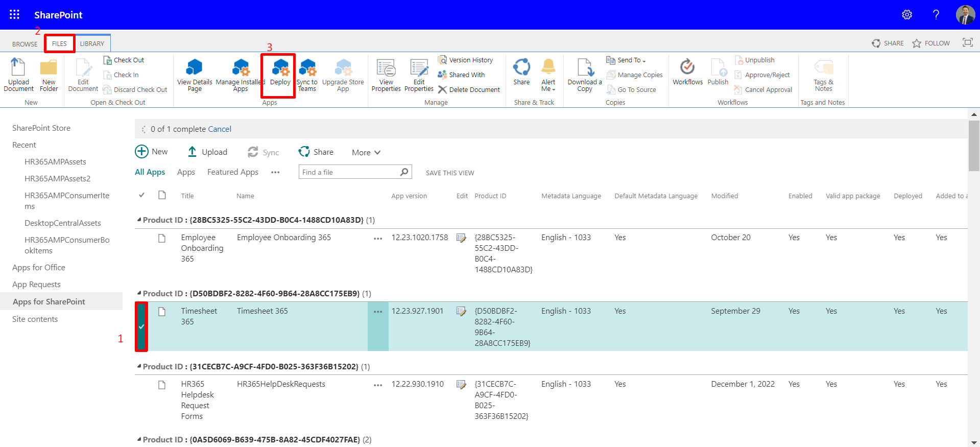Click the Upload button
The width and height of the screenshot is (980, 447).
(207, 152)
